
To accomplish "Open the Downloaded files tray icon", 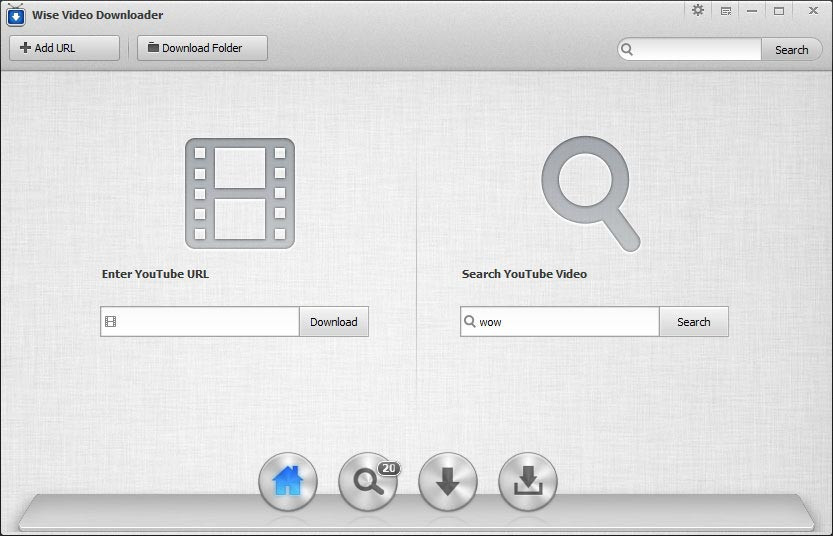I will (x=528, y=481).
